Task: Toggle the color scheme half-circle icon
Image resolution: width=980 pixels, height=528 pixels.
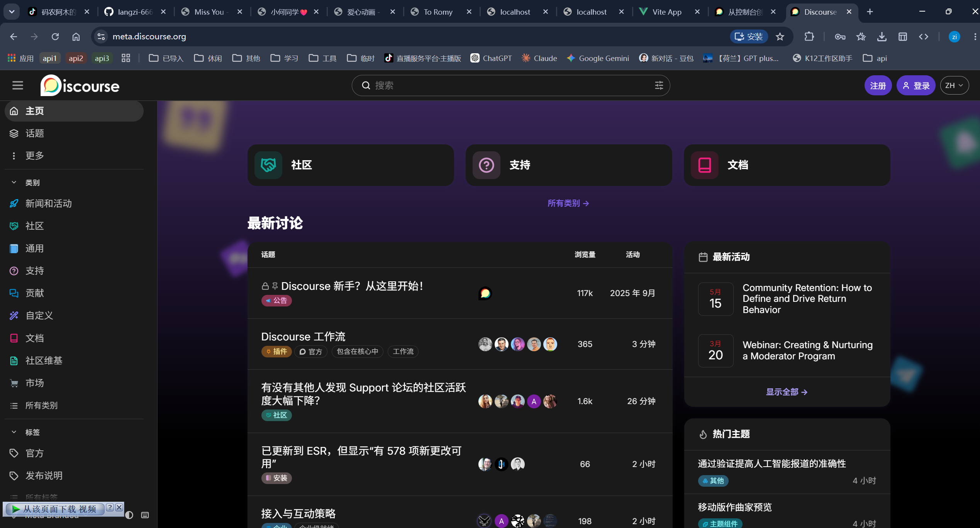Action: tap(129, 515)
